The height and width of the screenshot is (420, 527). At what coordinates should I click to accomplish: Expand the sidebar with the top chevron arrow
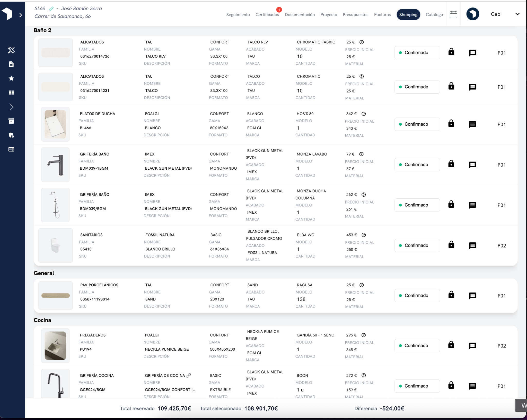pyautogui.click(x=21, y=15)
